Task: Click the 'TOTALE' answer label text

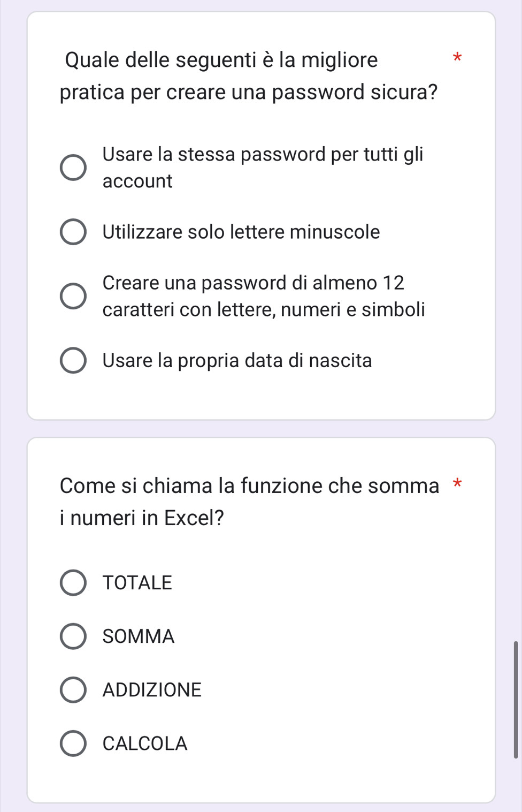Action: [x=137, y=582]
